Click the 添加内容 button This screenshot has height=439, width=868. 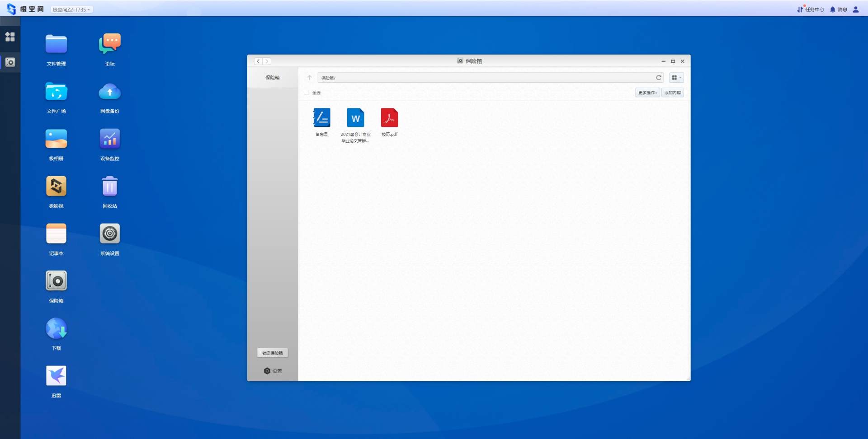(x=673, y=93)
